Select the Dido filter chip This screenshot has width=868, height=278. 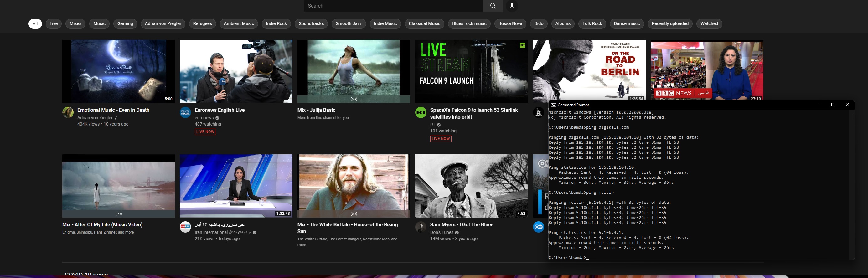539,23
